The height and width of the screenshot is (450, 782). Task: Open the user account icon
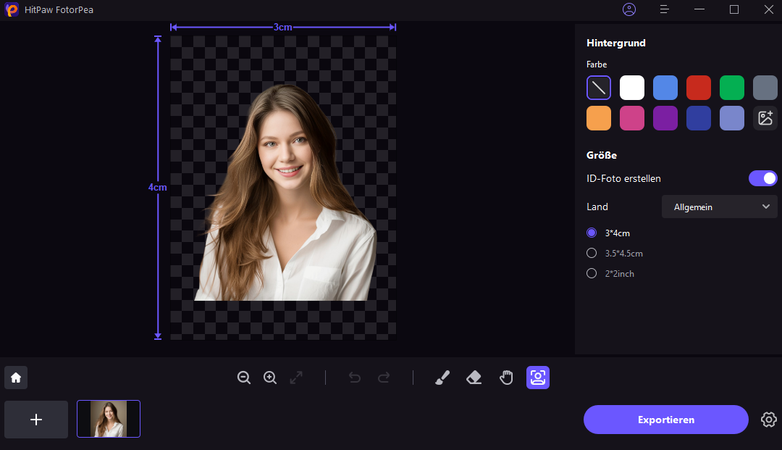629,9
